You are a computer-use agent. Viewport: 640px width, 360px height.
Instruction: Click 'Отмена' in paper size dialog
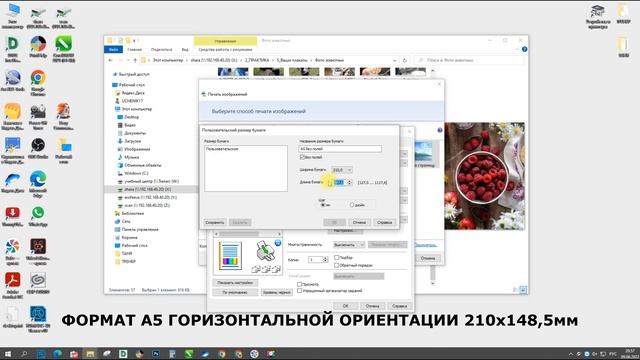(x=359, y=222)
